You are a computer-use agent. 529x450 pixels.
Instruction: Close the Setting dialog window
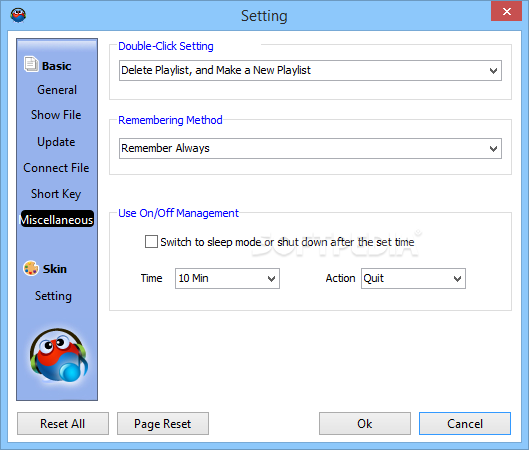(x=507, y=11)
